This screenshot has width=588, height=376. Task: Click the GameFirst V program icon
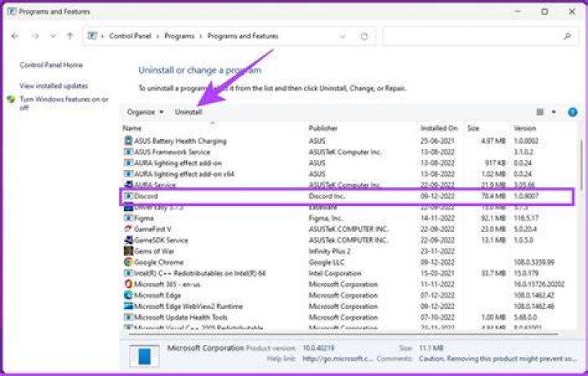click(128, 229)
